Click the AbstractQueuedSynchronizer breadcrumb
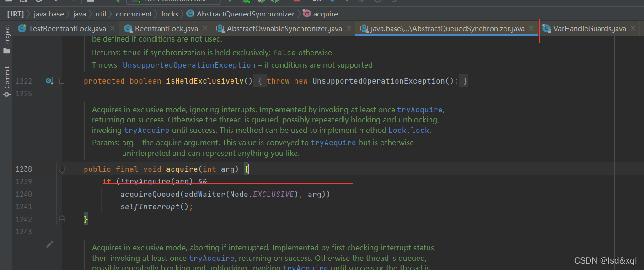 pos(246,14)
